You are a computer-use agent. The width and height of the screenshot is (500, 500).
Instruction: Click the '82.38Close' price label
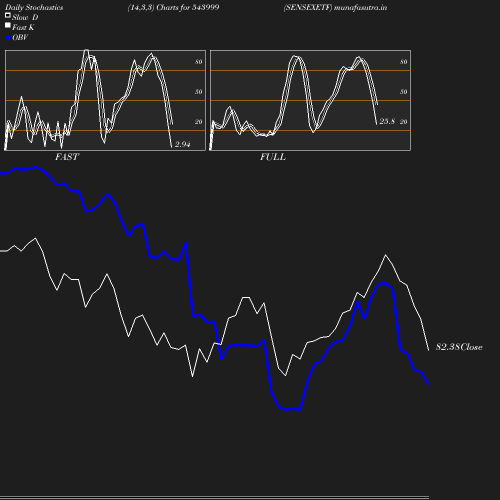(x=459, y=347)
